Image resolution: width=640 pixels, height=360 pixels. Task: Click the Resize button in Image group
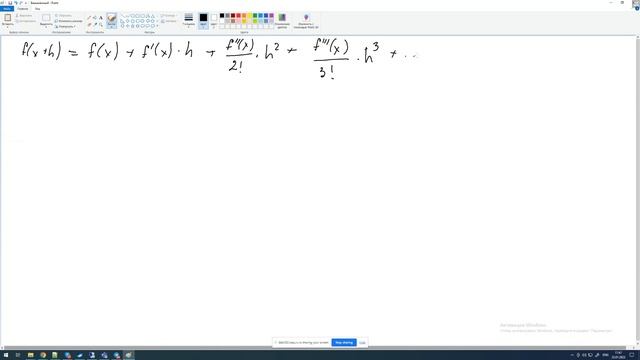(69, 21)
